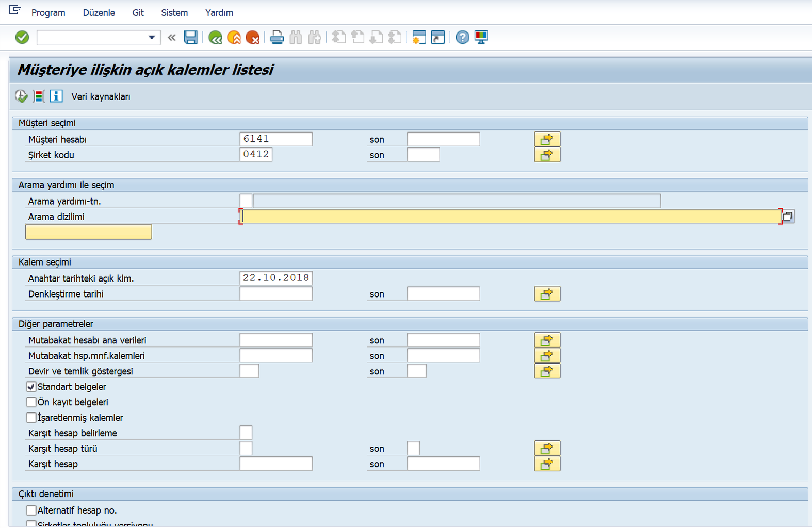This screenshot has width=812, height=528.
Task: Open multiple selection for Mutabakat hesabı ana verileri
Action: coord(547,340)
